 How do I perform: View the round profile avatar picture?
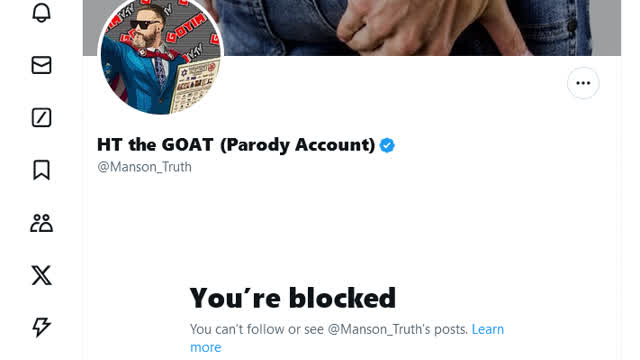pyautogui.click(x=160, y=54)
